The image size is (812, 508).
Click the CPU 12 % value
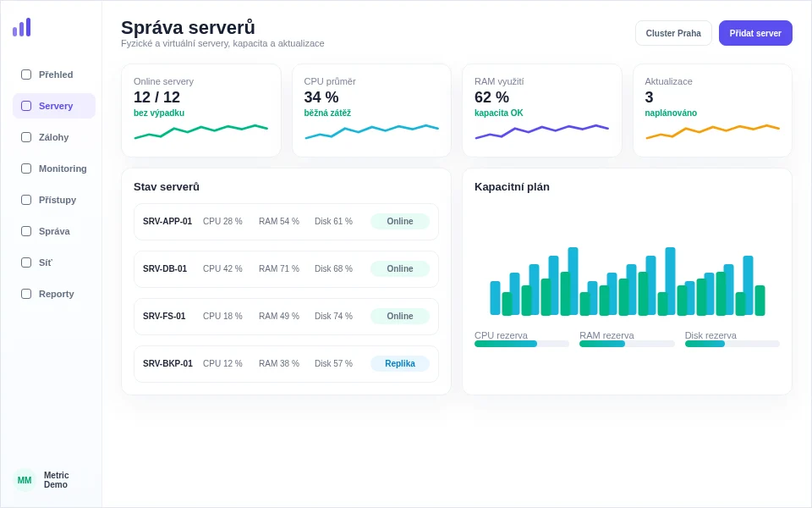pyautogui.click(x=222, y=364)
